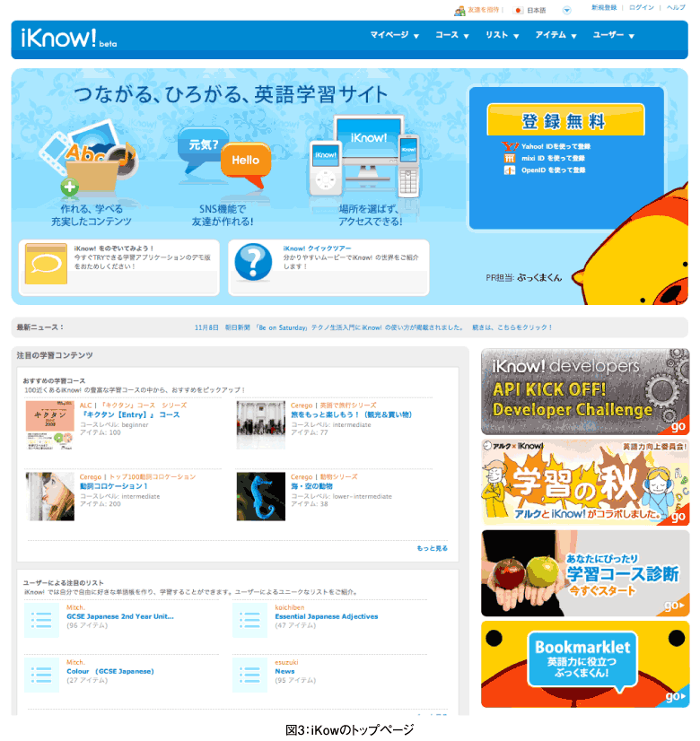
Task: Click the ログイン link
Action: pyautogui.click(x=642, y=7)
